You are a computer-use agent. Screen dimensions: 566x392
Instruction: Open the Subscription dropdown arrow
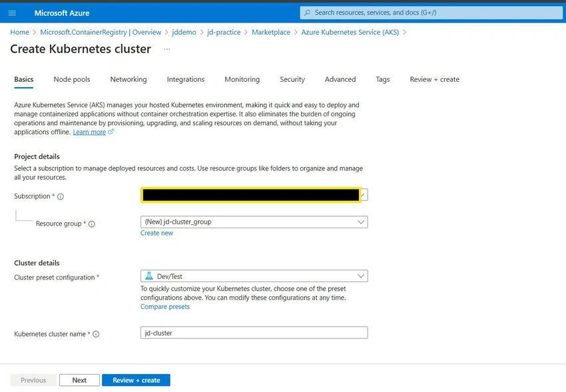[x=364, y=195]
